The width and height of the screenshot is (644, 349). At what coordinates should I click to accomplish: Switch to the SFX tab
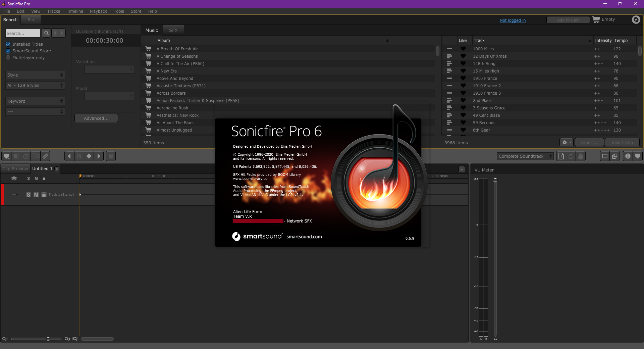click(x=173, y=30)
